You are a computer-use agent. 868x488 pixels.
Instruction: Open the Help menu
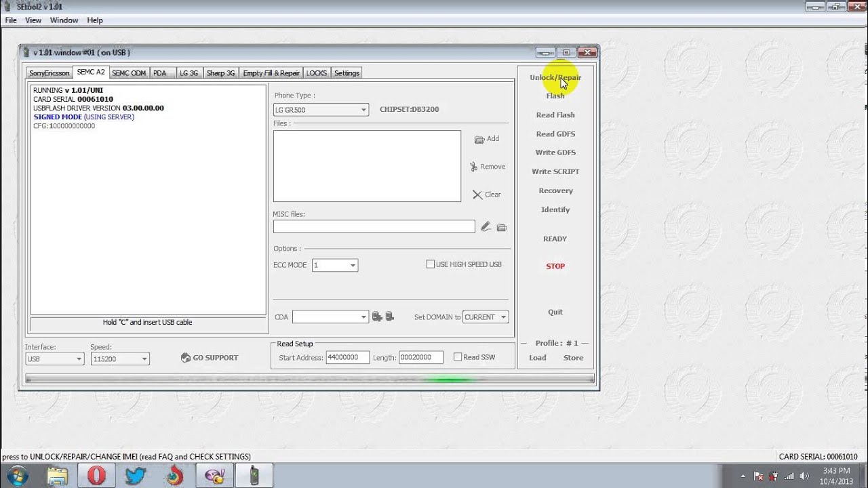click(95, 20)
